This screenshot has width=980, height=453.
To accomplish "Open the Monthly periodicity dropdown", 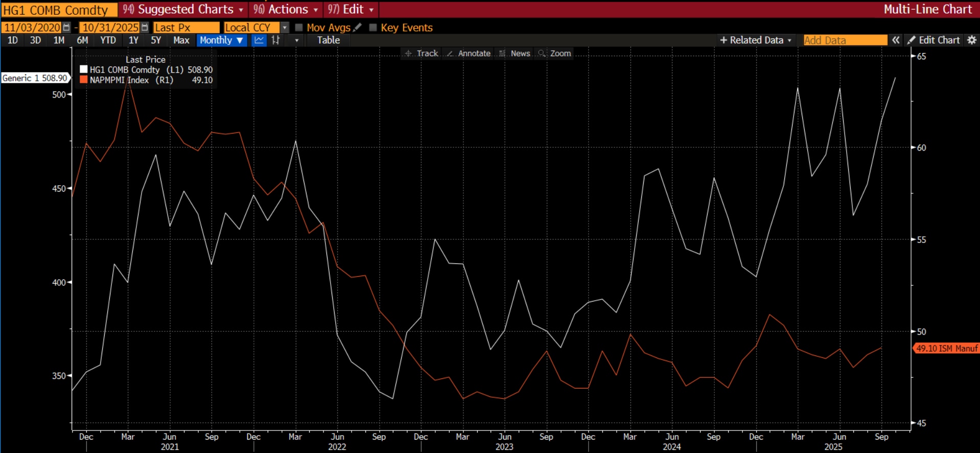I will (x=221, y=40).
